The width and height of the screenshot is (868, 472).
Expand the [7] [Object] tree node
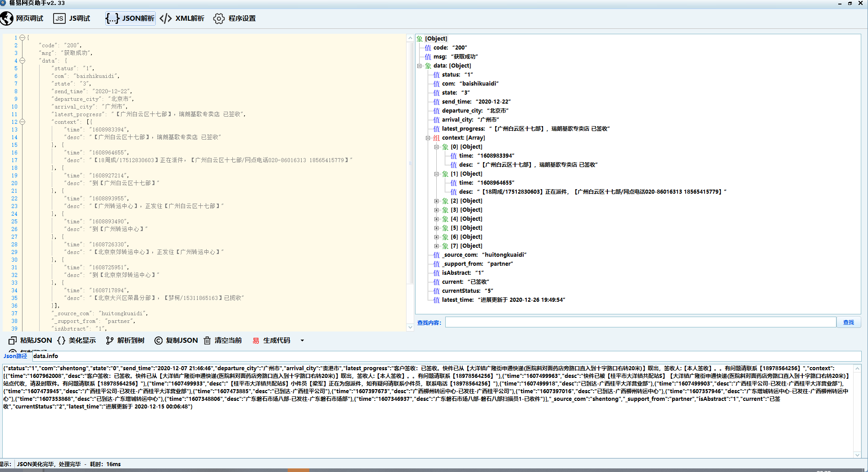[436, 246]
